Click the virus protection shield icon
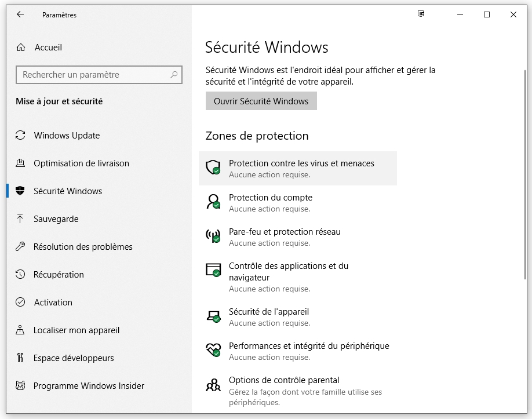 [x=213, y=167]
